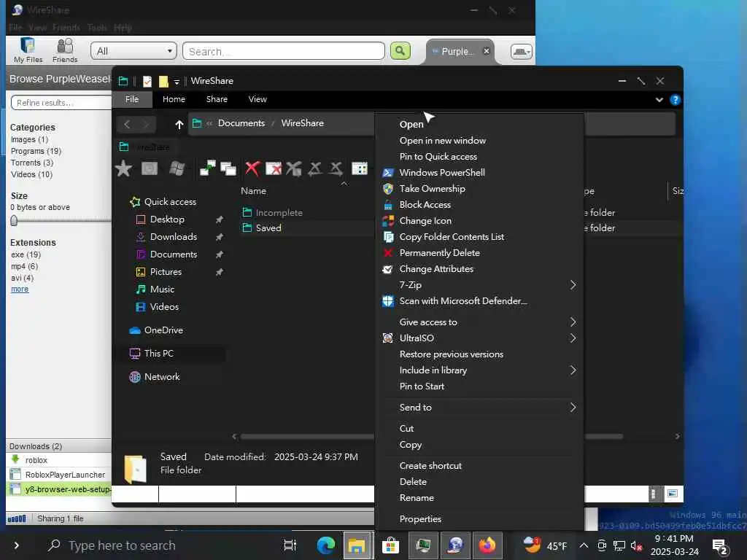Image resolution: width=747 pixels, height=560 pixels.
Task: Open My Files in WireShare
Action: click(x=28, y=50)
